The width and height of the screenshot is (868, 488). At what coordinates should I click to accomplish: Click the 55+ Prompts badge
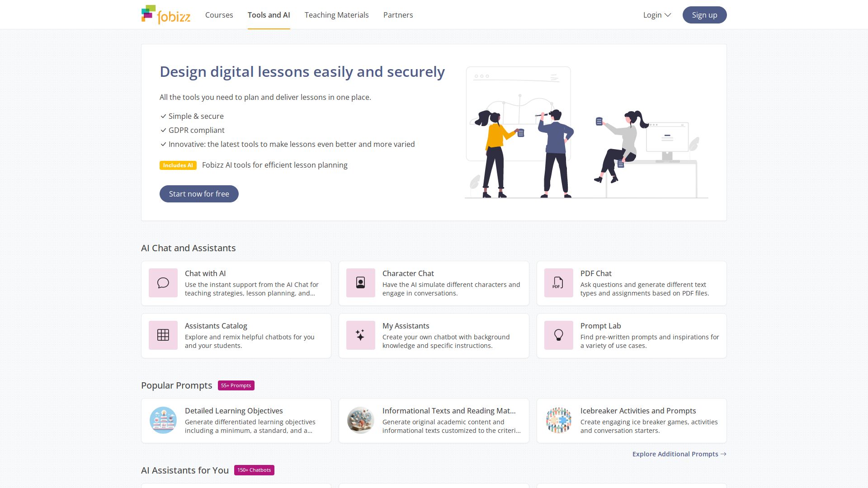236,385
